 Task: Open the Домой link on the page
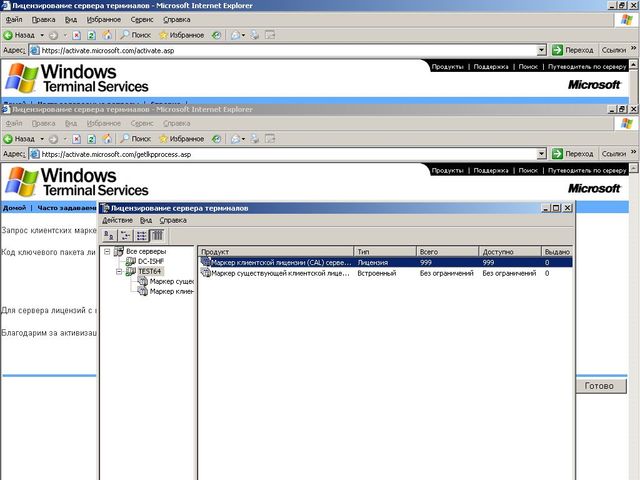click(14, 208)
